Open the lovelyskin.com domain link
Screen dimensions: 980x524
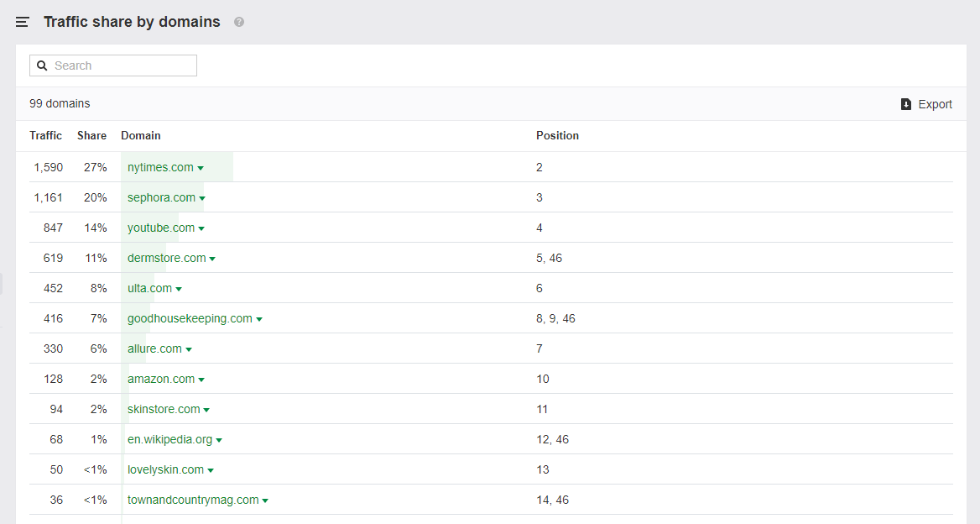[165, 469]
